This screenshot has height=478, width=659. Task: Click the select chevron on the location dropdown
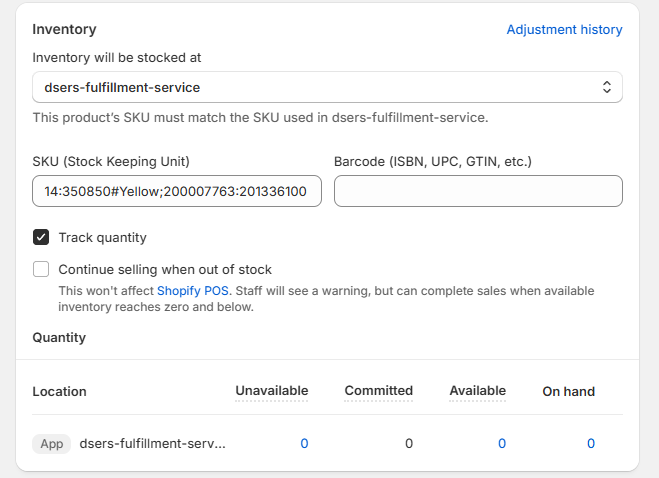606,87
